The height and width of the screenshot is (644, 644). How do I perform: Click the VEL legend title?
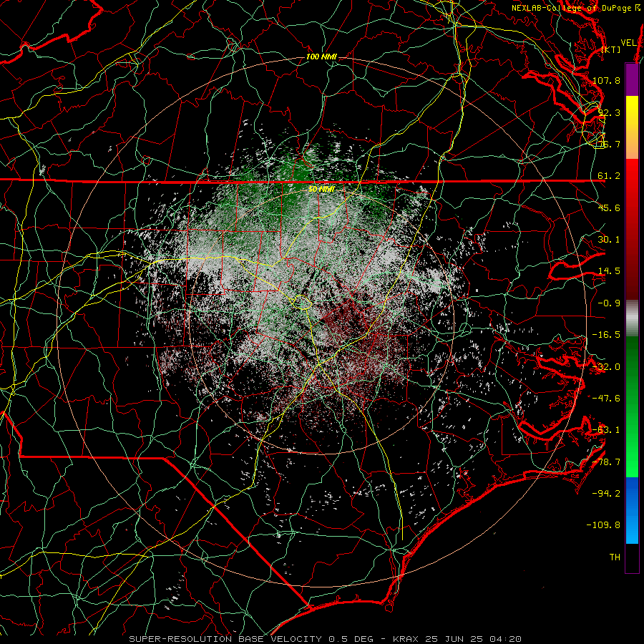pos(628,43)
